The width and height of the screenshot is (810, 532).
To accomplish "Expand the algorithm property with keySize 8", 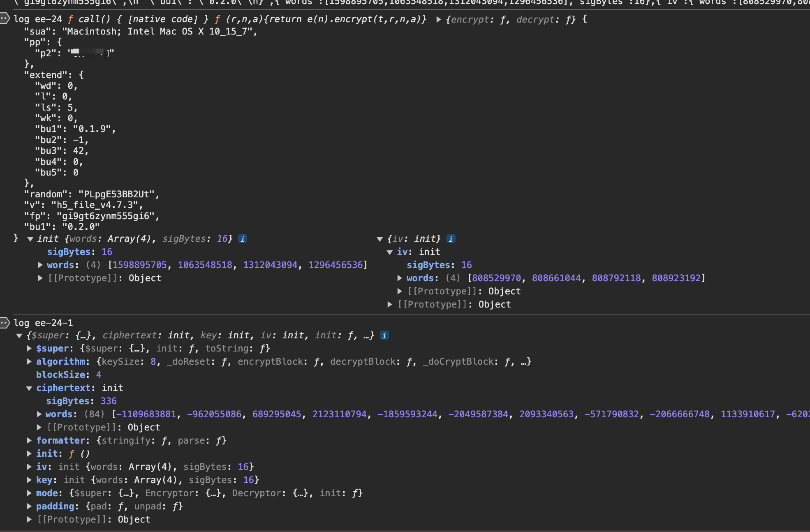I will [29, 362].
